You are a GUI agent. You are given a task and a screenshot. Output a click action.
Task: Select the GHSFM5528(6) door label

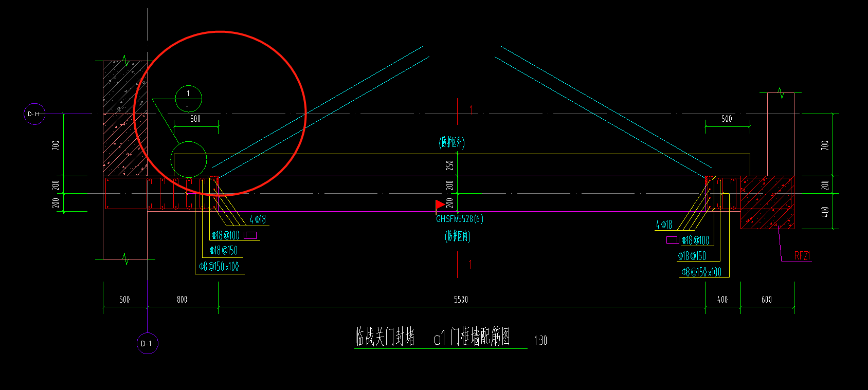pyautogui.click(x=460, y=219)
